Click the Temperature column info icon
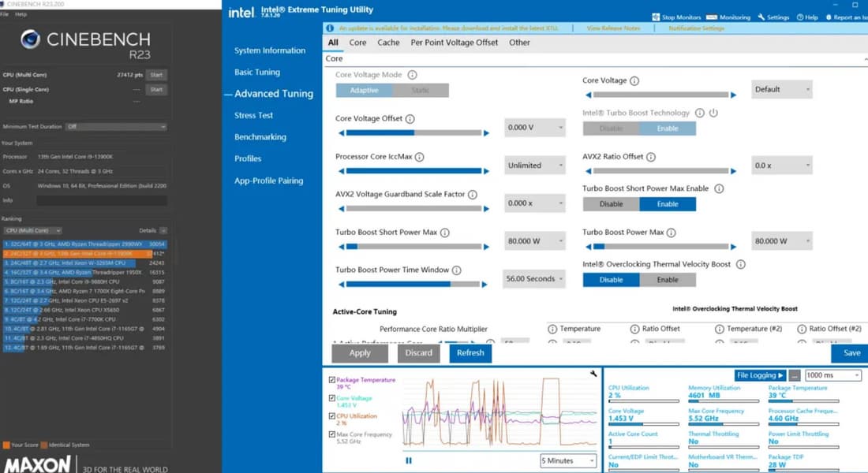868x473 pixels. click(x=552, y=330)
